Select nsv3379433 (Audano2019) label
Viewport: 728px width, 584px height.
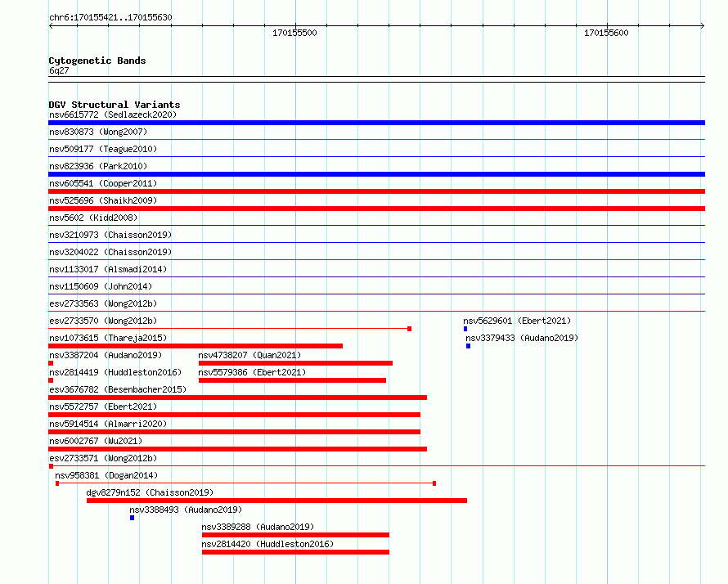pos(522,338)
